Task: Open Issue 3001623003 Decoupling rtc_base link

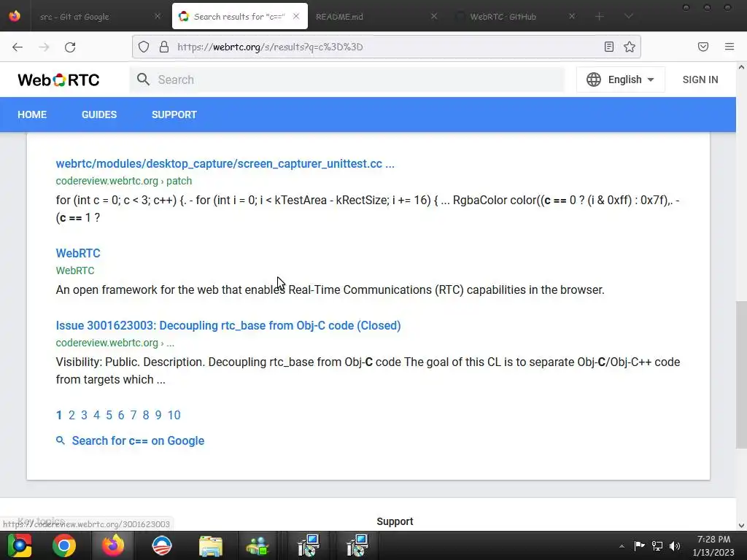Action: coord(228,326)
